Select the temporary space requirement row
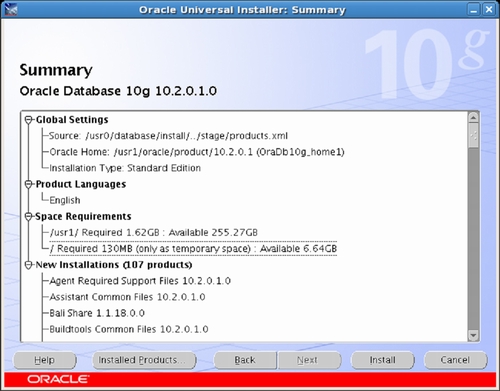Image resolution: width=500 pixels, height=391 pixels. tap(193, 249)
